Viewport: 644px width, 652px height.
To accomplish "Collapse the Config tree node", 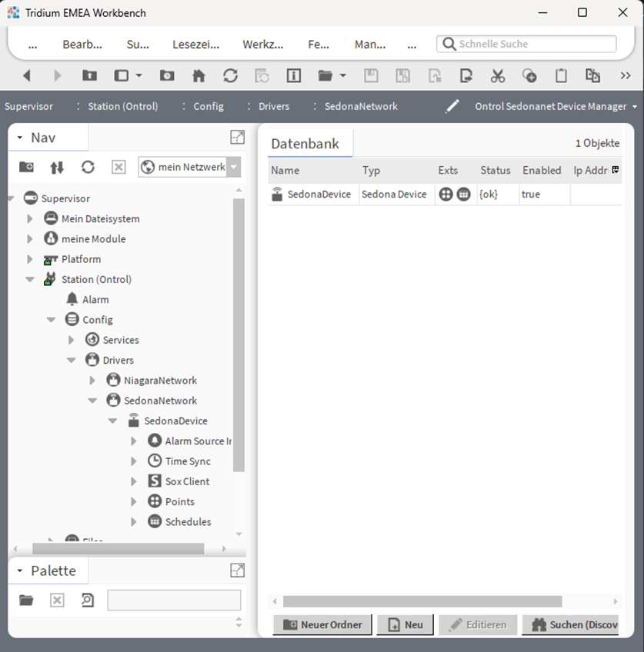I will (x=51, y=320).
